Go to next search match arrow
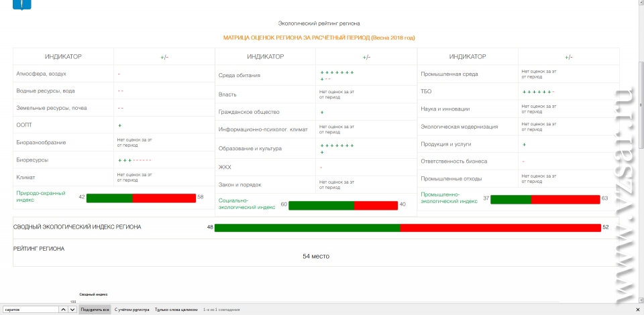The image size is (644, 315). tap(72, 310)
